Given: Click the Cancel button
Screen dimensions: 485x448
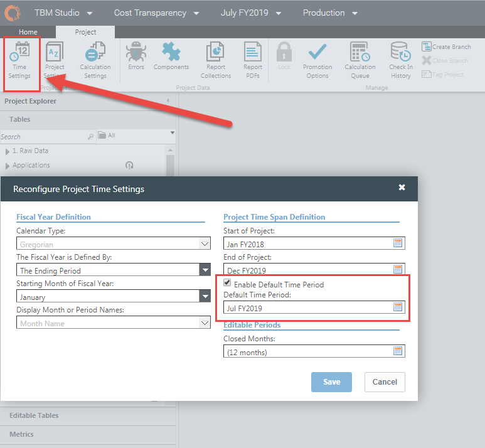Looking at the screenshot, I should [385, 382].
